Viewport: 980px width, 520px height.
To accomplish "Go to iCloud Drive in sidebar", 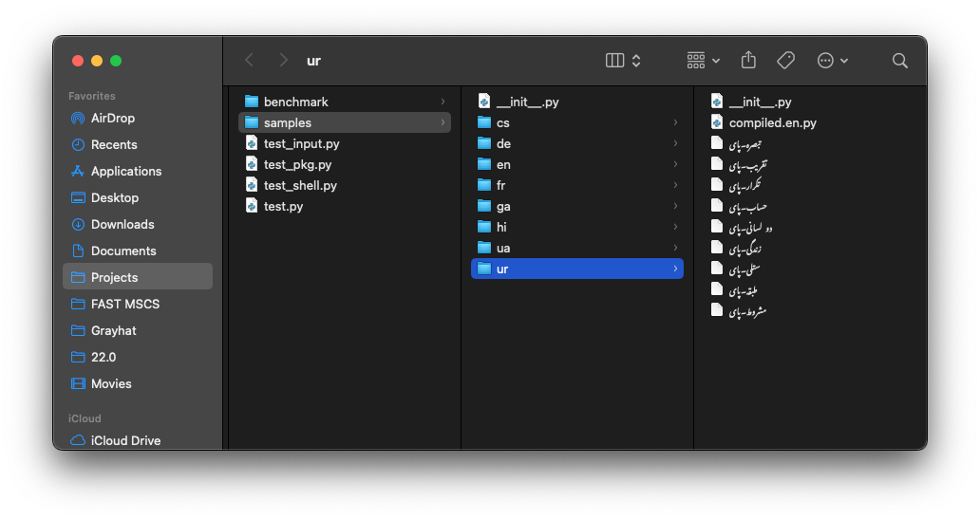I will (125, 441).
